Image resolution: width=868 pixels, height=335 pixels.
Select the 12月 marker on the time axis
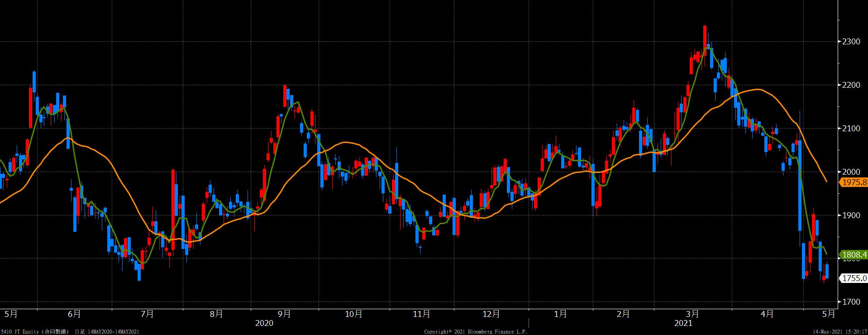(491, 314)
